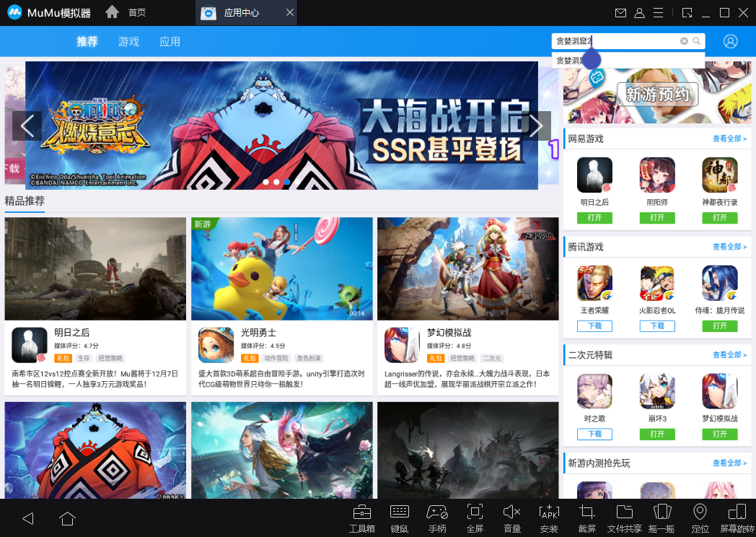
Task: Open the 光明勇士 featured video thumbnail
Action: click(x=282, y=268)
